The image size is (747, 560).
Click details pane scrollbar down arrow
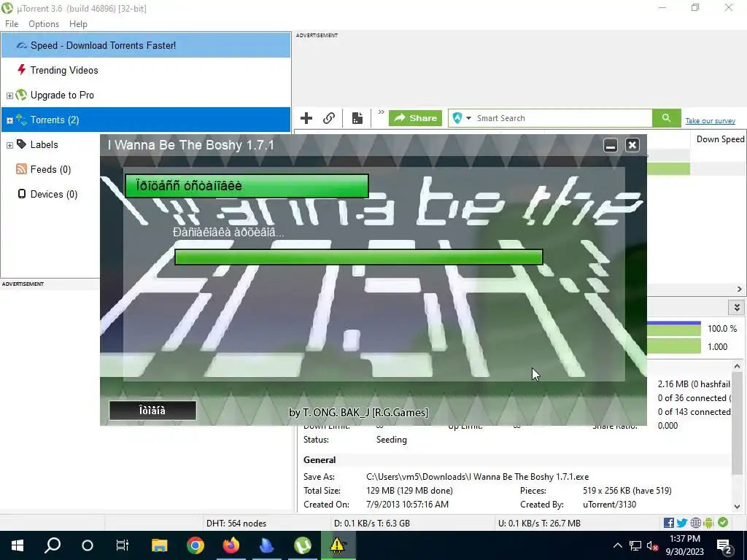pyautogui.click(x=737, y=507)
